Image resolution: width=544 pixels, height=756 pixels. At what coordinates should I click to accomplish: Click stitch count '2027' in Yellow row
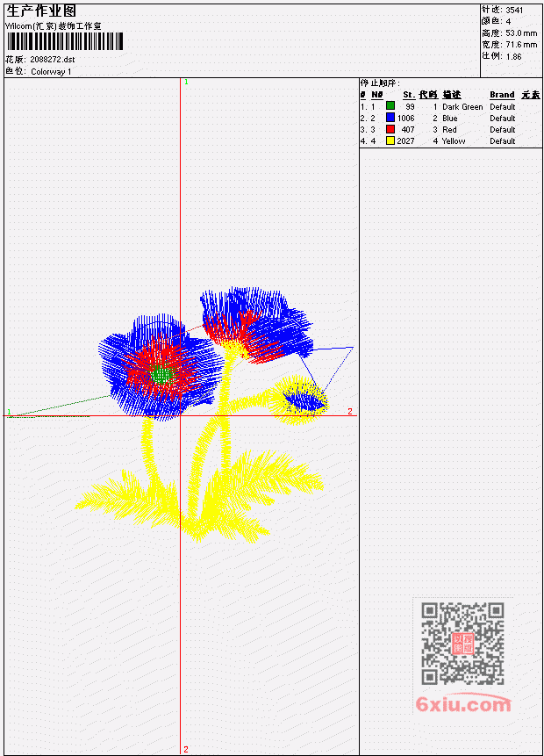[405, 141]
